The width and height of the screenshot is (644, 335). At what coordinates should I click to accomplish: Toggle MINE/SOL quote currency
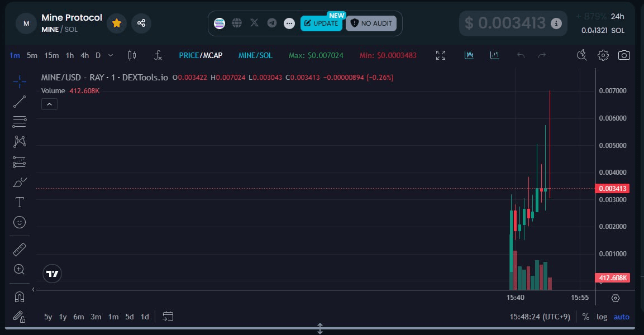[x=255, y=55]
